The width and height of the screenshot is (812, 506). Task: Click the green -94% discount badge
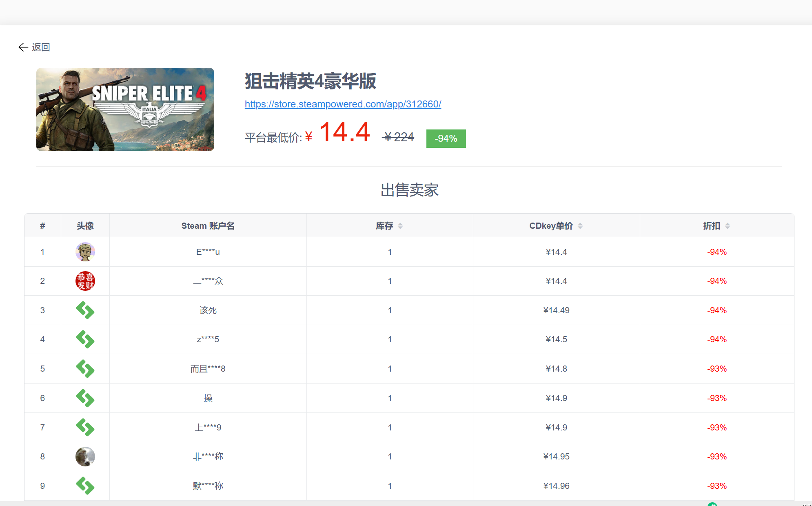pyautogui.click(x=446, y=138)
